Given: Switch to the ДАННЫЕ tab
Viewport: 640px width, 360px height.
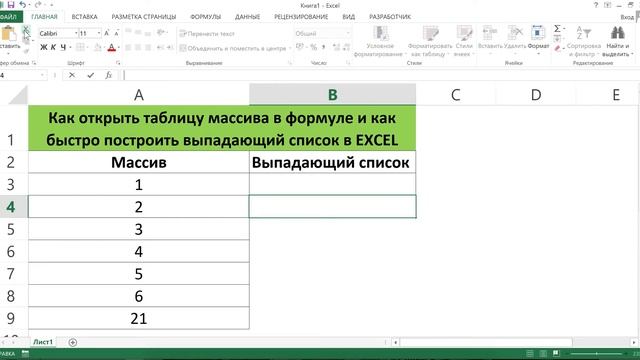Looking at the screenshot, I should [247, 17].
